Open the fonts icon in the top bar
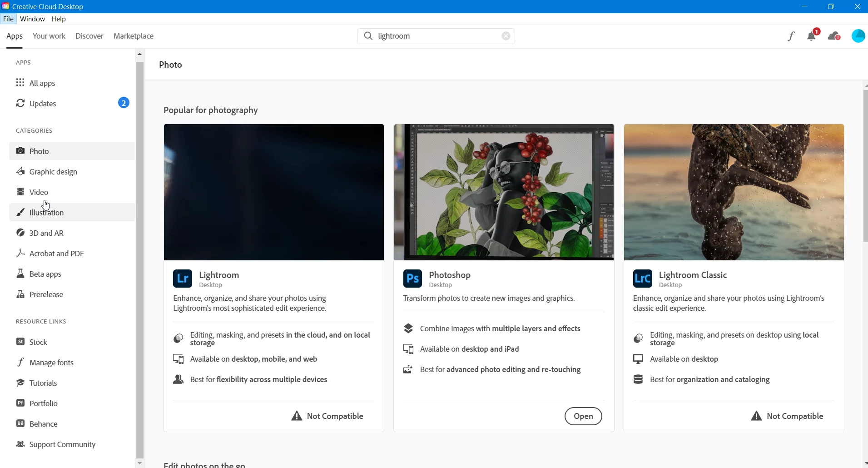Screen dimensions: 868x468 (x=791, y=36)
